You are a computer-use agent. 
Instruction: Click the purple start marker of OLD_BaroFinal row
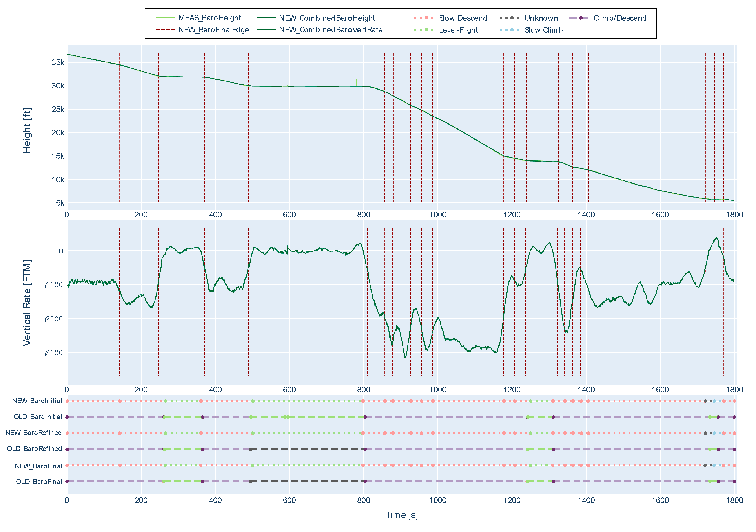click(x=67, y=481)
